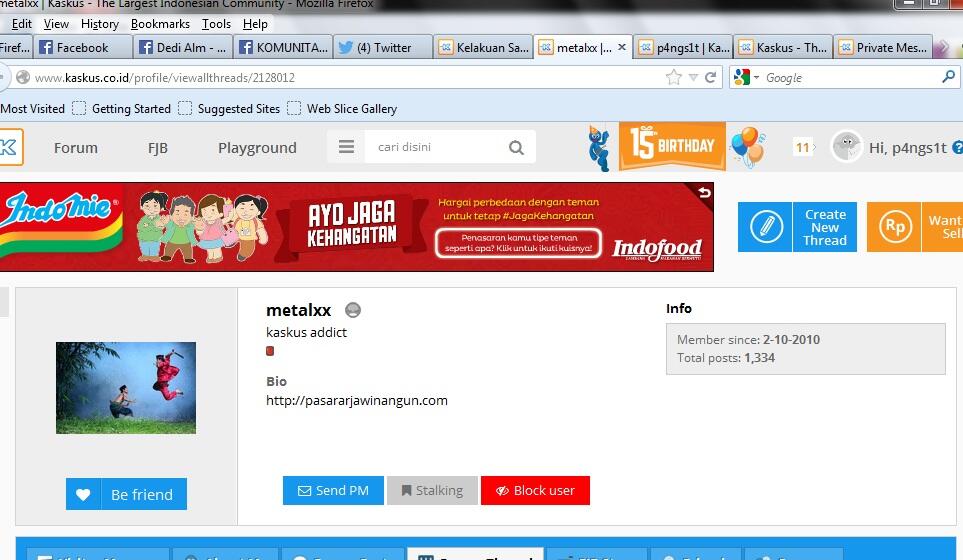Click the 15th Birthday banner icon
This screenshot has width=963, height=560.
point(671,146)
